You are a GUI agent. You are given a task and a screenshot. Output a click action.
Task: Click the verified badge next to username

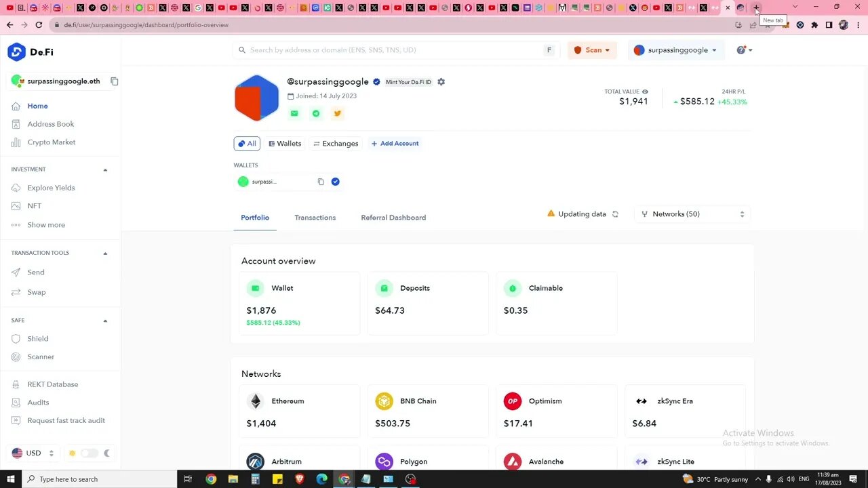pyautogui.click(x=376, y=82)
